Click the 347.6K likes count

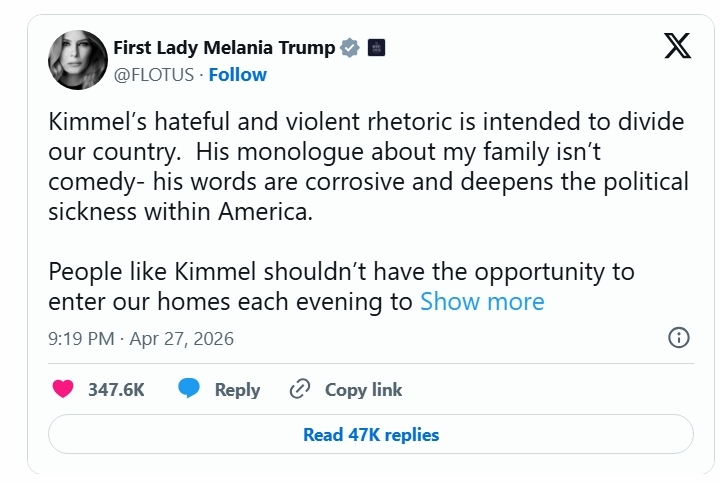point(116,390)
